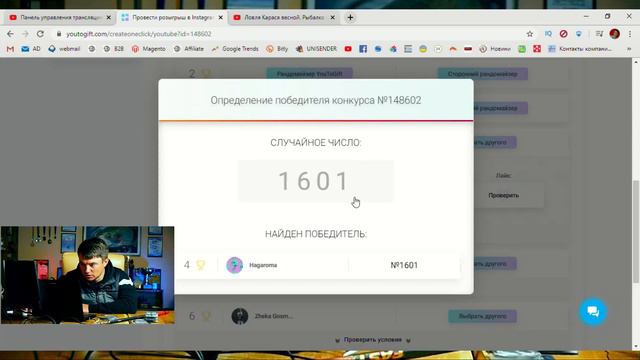Switch to the Провести розыгрыш в Instagram tab
This screenshot has height=360, width=640.
coord(171,18)
